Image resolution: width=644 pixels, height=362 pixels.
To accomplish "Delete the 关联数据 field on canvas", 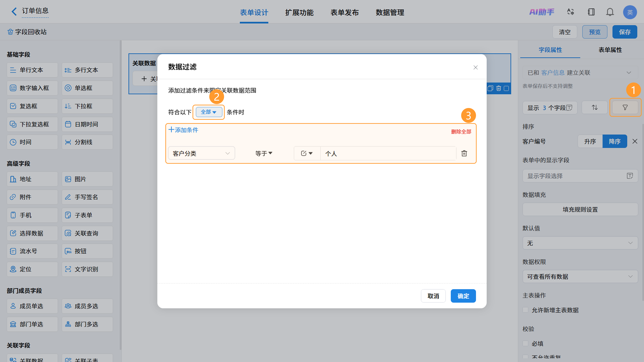I will click(498, 88).
